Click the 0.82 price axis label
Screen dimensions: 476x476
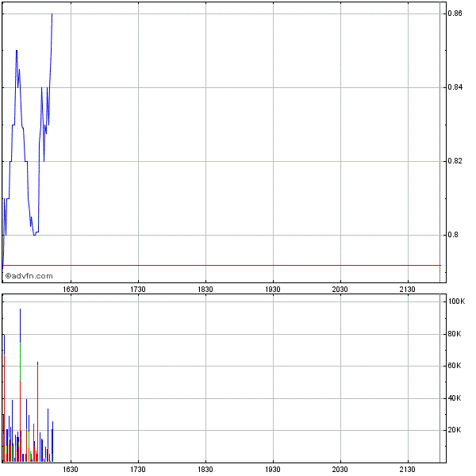click(x=455, y=161)
